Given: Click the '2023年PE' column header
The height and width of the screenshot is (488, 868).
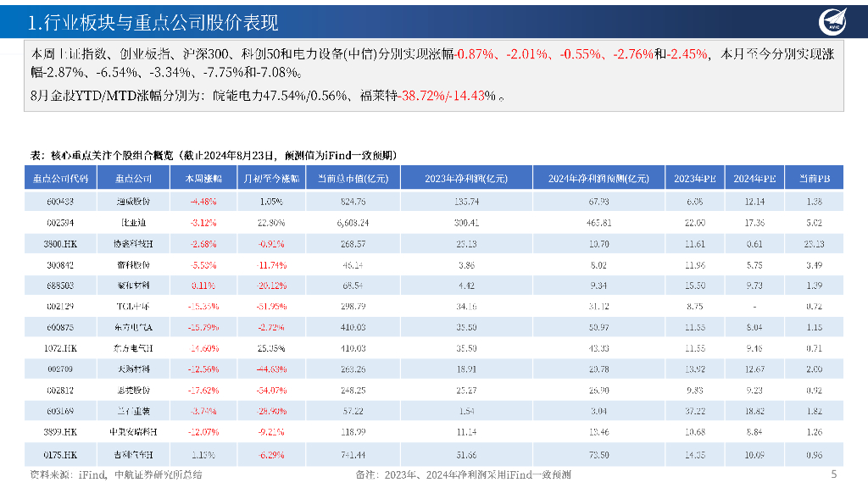Looking at the screenshot, I should click(695, 178).
